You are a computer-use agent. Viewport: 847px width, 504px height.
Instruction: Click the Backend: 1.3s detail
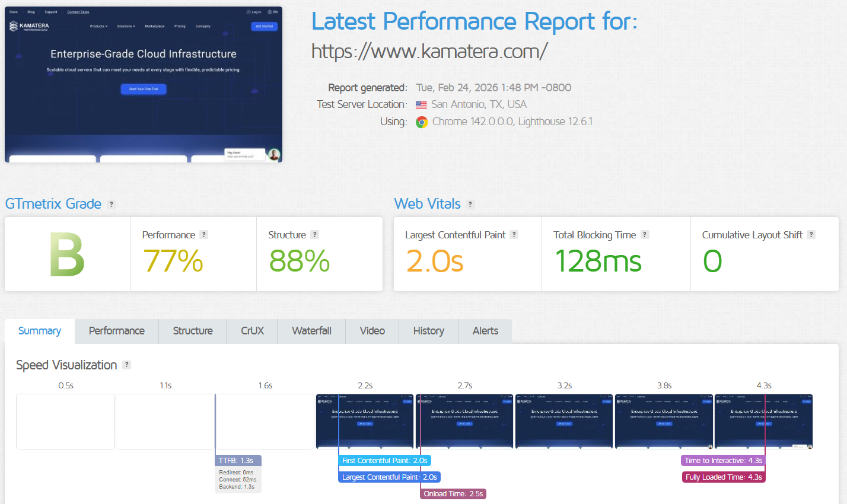click(237, 487)
